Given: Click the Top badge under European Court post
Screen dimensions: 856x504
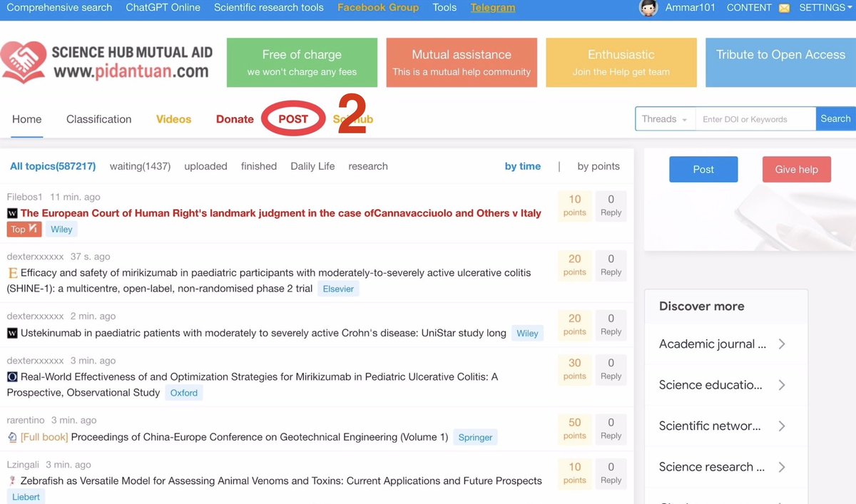Looking at the screenshot, I should [x=24, y=230].
